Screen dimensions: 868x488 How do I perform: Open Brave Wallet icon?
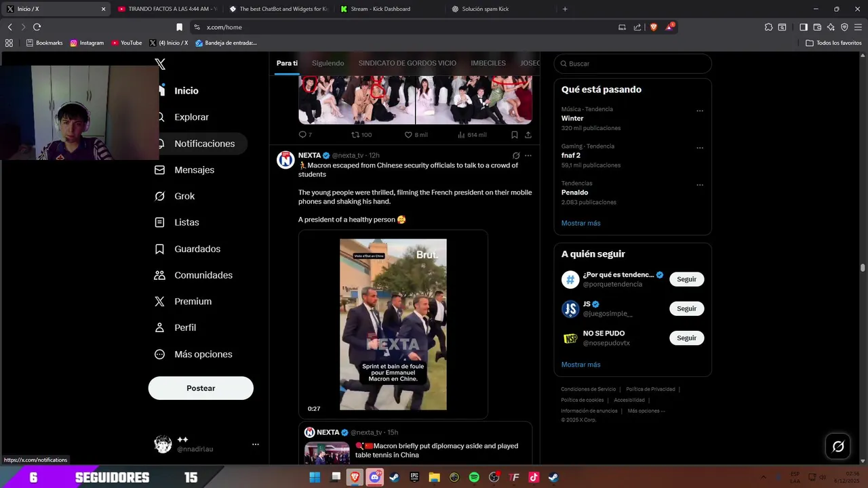(817, 27)
